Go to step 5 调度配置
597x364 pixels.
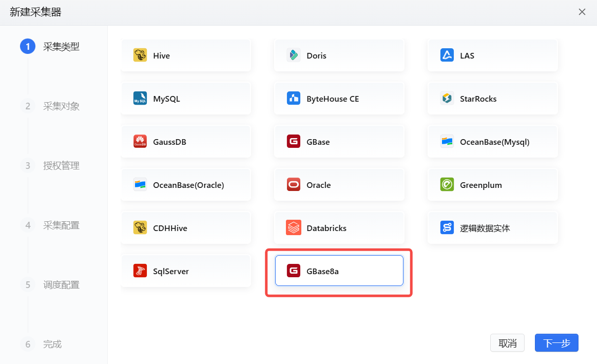50,285
